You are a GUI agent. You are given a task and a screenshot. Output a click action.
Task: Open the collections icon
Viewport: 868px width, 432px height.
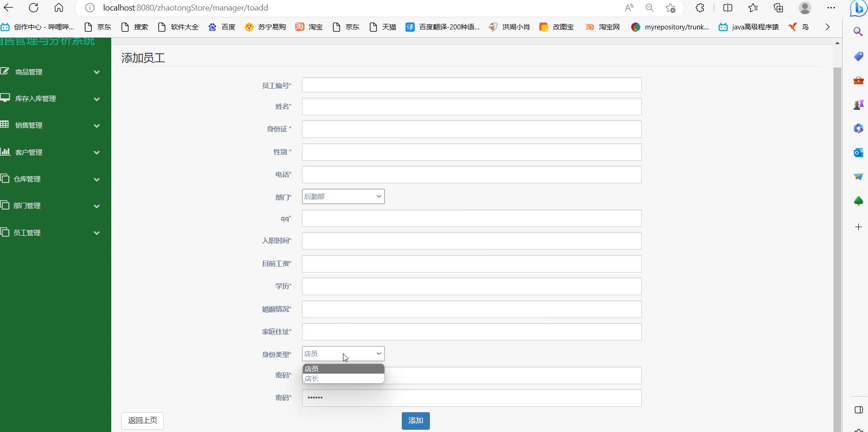click(x=778, y=8)
